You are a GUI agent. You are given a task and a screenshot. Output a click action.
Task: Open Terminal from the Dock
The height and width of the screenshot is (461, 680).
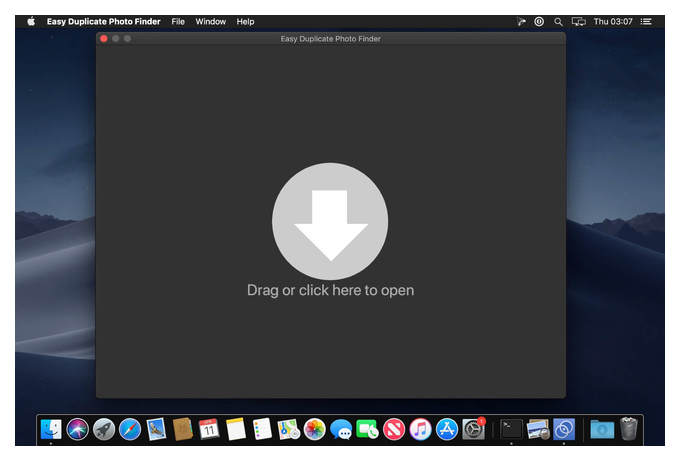pos(511,429)
